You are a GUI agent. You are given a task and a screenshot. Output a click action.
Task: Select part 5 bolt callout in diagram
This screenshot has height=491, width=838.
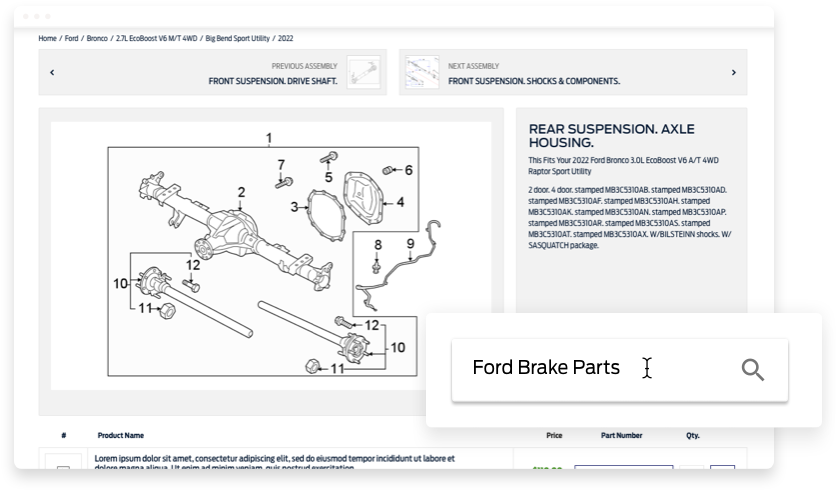pos(328,177)
